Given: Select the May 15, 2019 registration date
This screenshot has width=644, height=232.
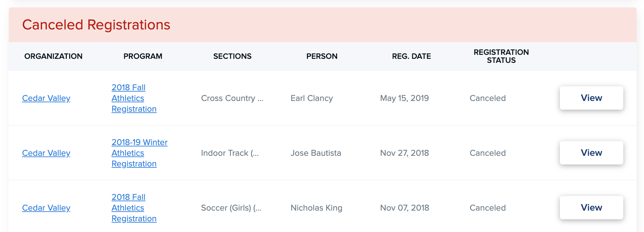Looking at the screenshot, I should click(x=405, y=98).
